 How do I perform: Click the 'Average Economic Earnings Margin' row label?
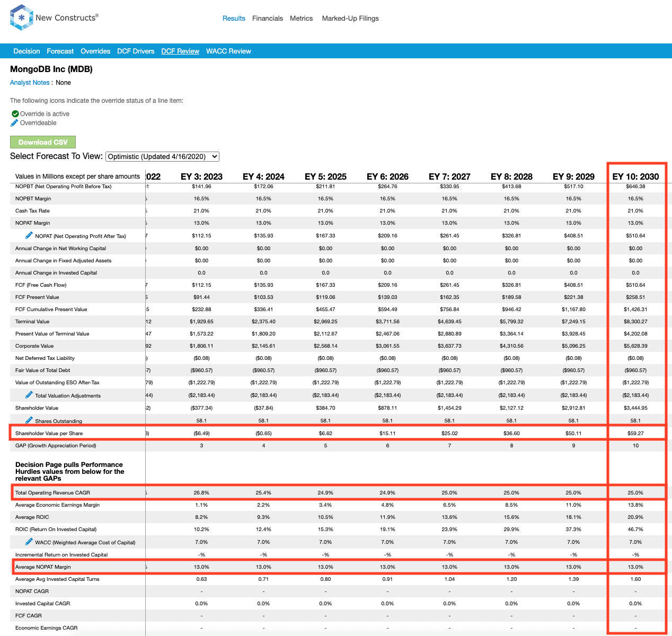tap(57, 505)
